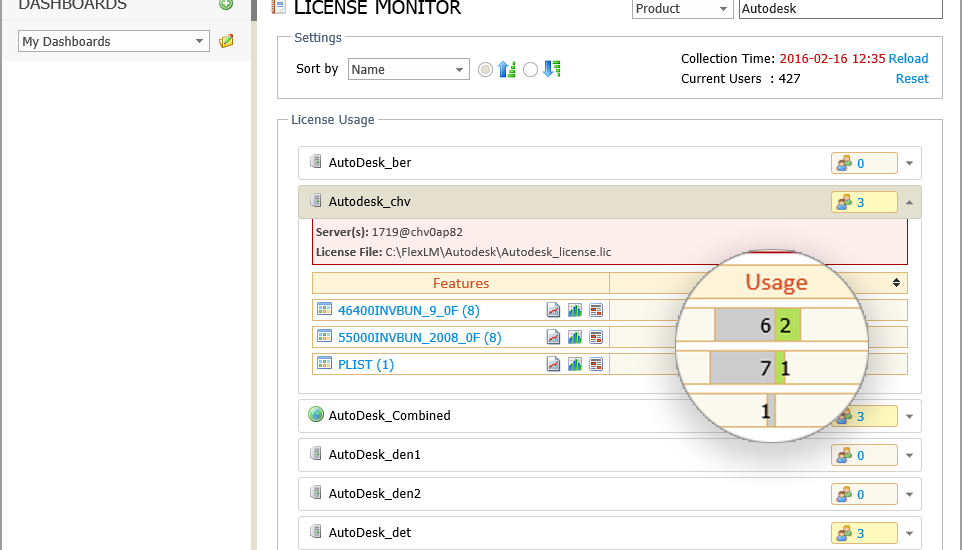Click the Features column header
This screenshot has width=962, height=550.
coord(461,283)
